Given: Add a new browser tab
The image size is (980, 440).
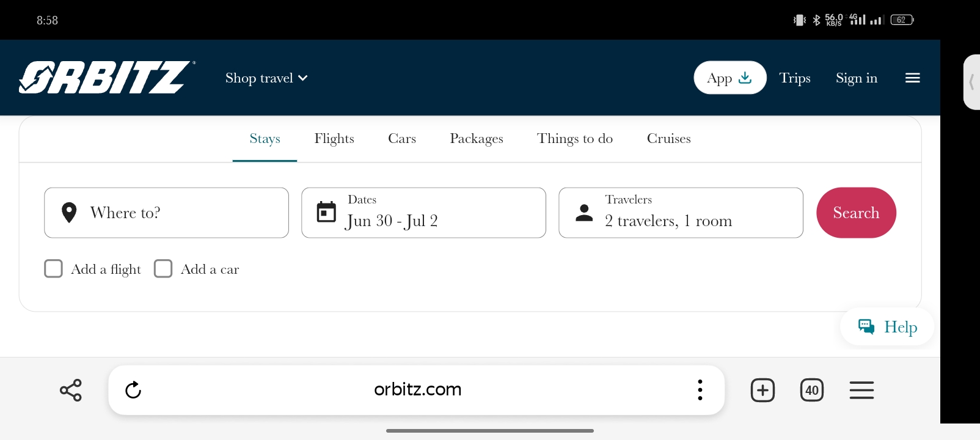Looking at the screenshot, I should click(762, 390).
